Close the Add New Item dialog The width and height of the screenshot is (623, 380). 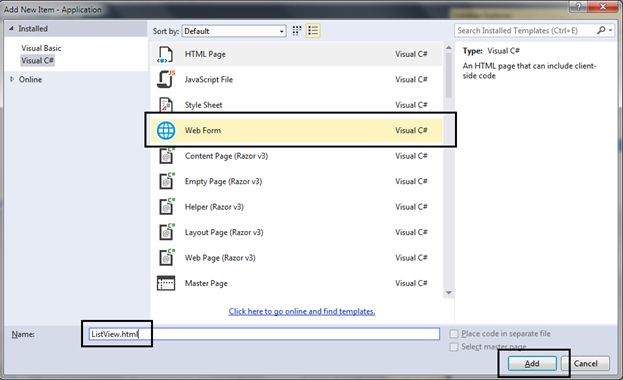coord(603,7)
